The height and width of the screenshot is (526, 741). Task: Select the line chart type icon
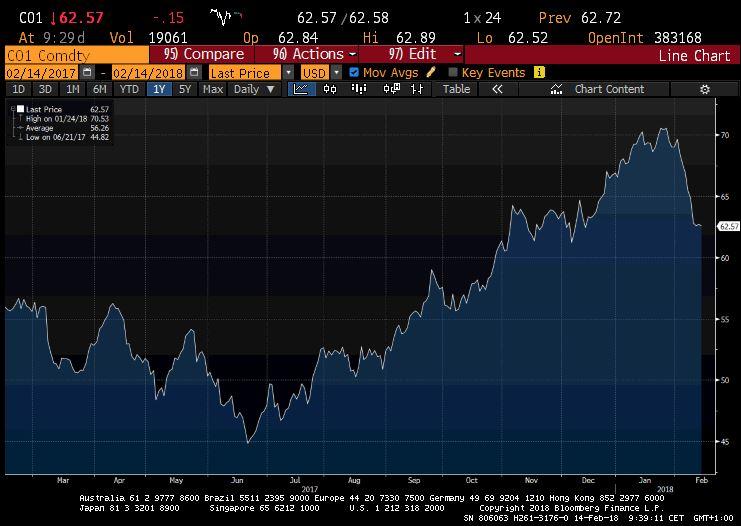pyautogui.click(x=301, y=89)
